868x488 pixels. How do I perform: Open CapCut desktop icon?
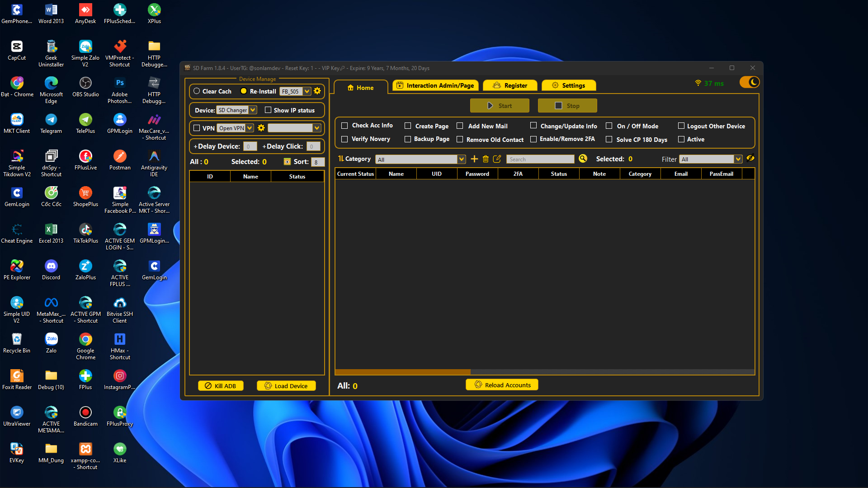coord(17,50)
